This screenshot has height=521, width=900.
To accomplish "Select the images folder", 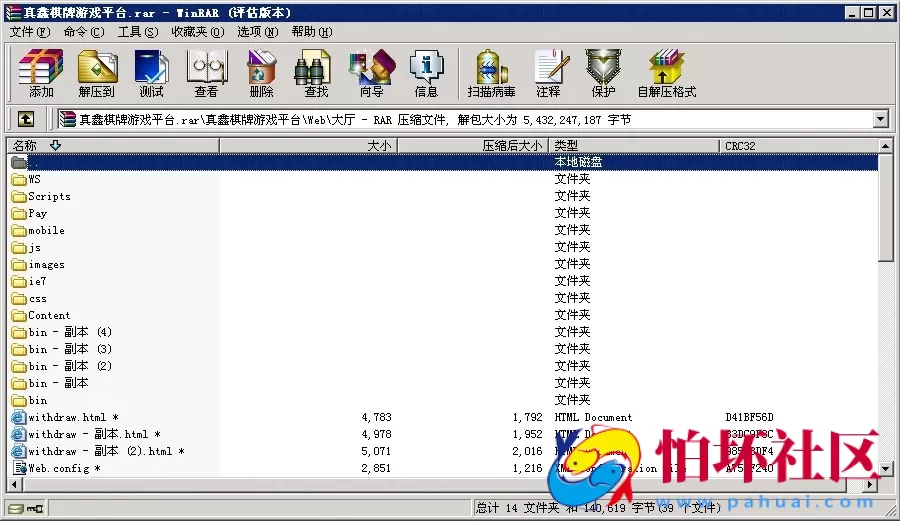I will click(x=46, y=265).
